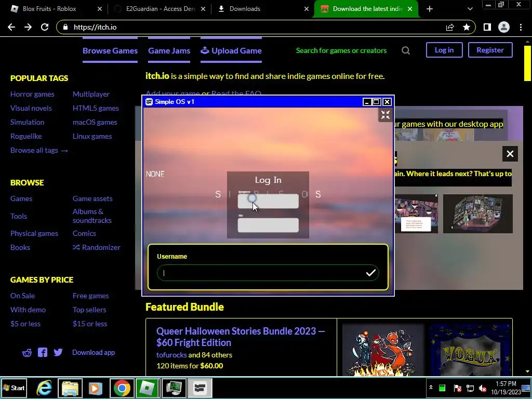Viewport: 532px width, 399px height.
Task: Open VOEUX bundle thumbnail
Action: (470, 350)
